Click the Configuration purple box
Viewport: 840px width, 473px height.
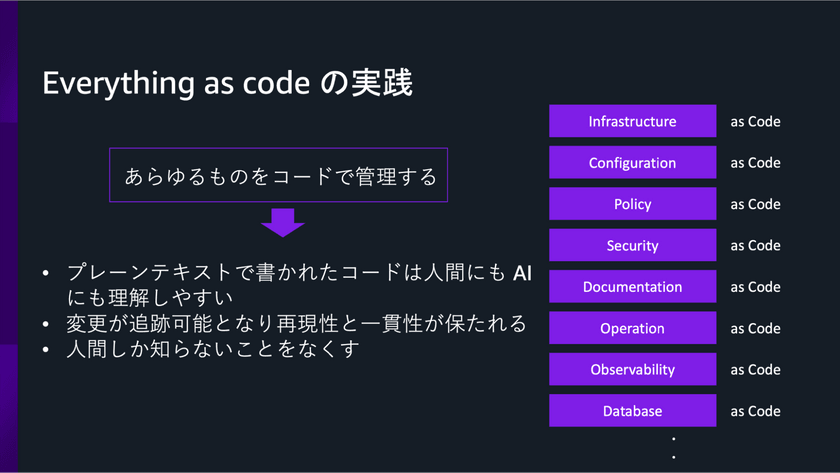tap(632, 162)
